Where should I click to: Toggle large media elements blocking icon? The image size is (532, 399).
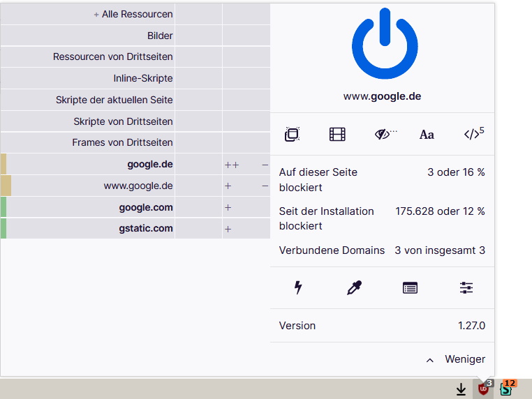coord(337,134)
